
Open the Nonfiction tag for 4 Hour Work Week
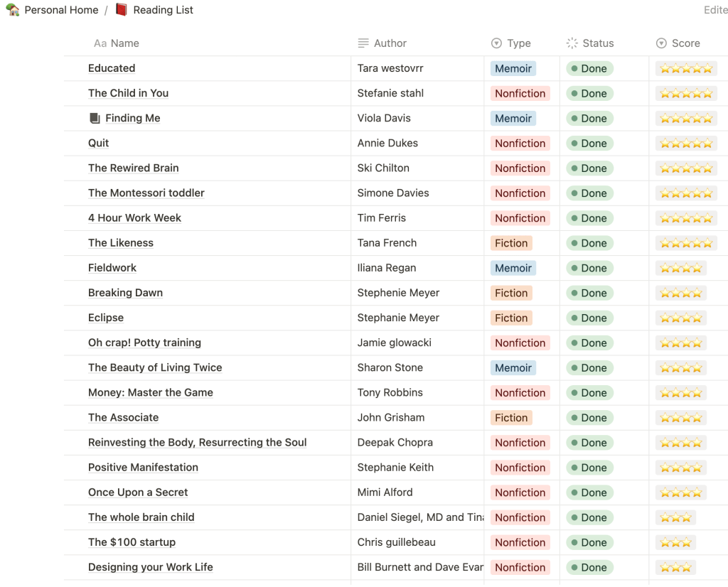coord(520,218)
